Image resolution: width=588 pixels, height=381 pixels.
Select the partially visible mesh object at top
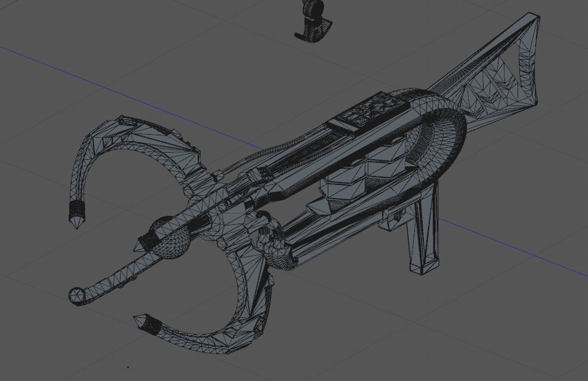pyautogui.click(x=313, y=21)
